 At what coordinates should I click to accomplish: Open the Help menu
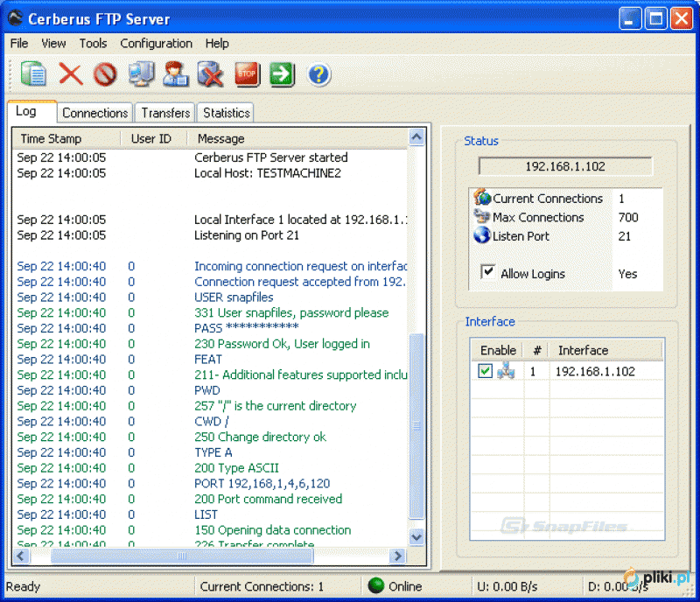[x=217, y=44]
